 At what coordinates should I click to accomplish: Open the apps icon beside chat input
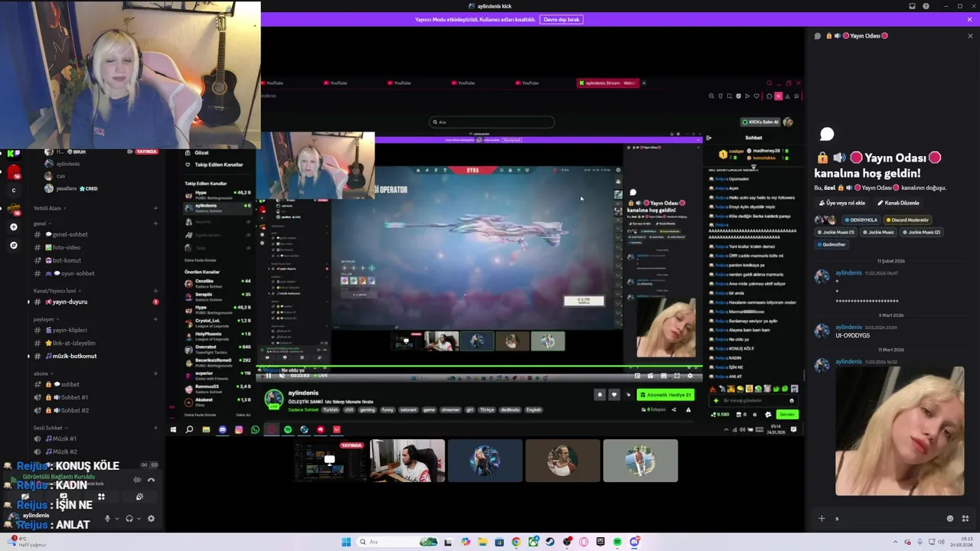(965, 518)
